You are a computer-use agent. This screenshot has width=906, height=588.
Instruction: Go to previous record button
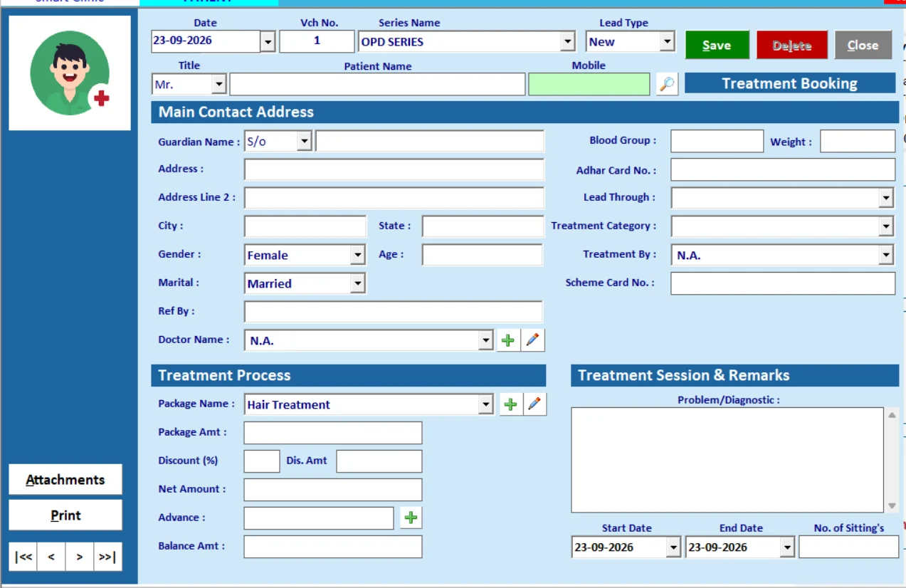(51, 557)
